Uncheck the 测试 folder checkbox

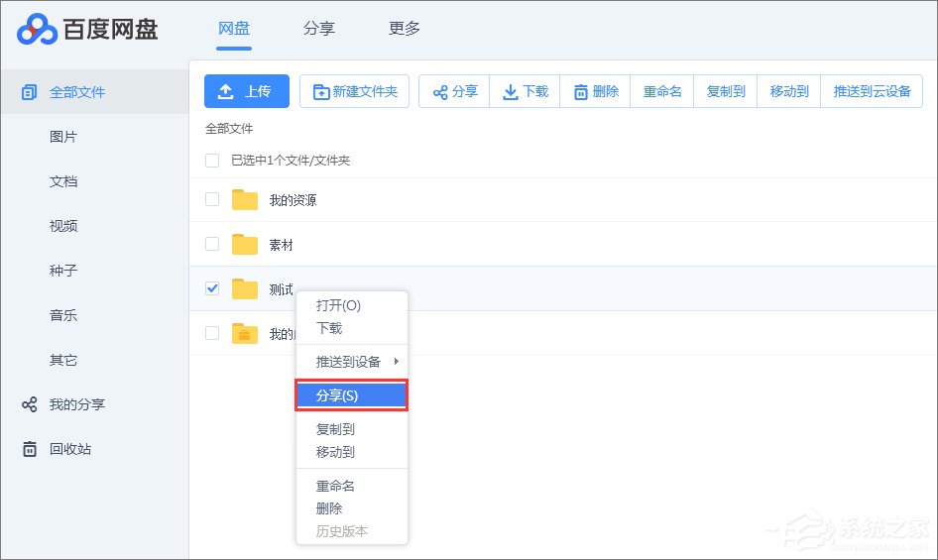point(212,288)
